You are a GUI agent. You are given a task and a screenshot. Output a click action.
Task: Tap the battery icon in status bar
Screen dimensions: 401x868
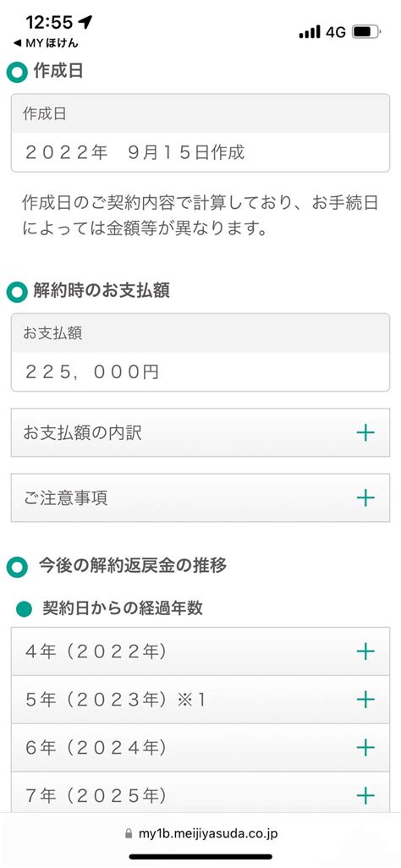[x=366, y=32]
